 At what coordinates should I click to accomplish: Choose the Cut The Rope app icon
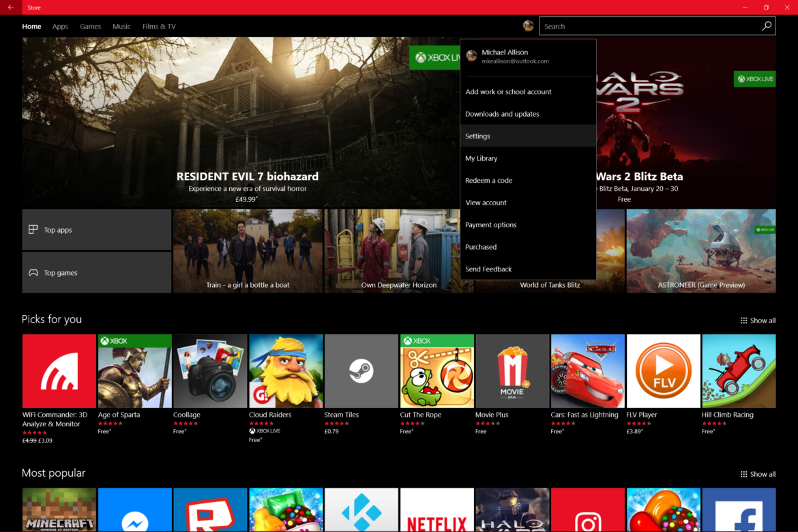(x=437, y=371)
